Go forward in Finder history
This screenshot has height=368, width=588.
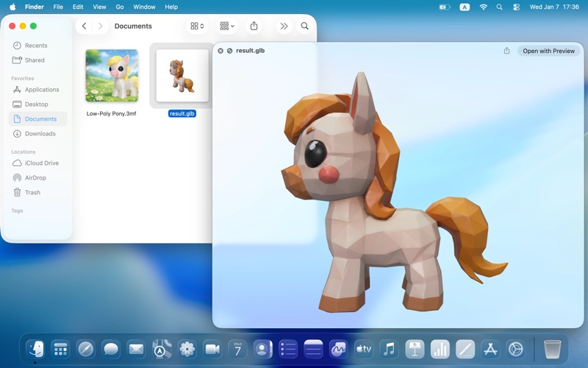click(100, 26)
